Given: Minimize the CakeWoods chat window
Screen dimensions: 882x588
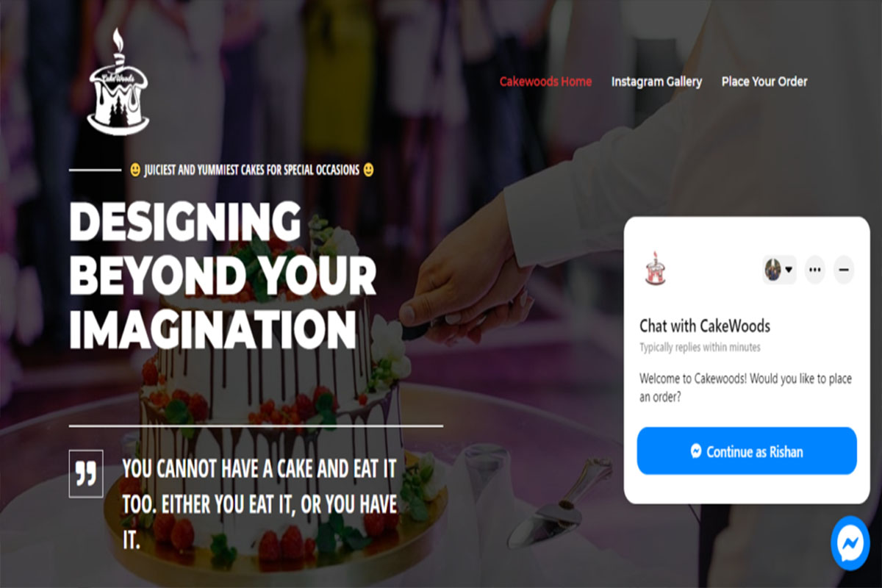Looking at the screenshot, I should [x=844, y=270].
